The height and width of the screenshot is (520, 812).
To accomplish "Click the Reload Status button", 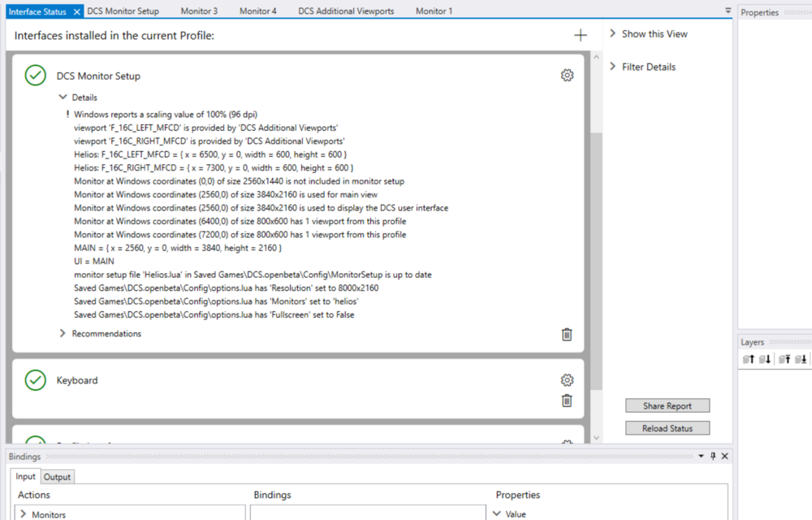I will click(667, 427).
